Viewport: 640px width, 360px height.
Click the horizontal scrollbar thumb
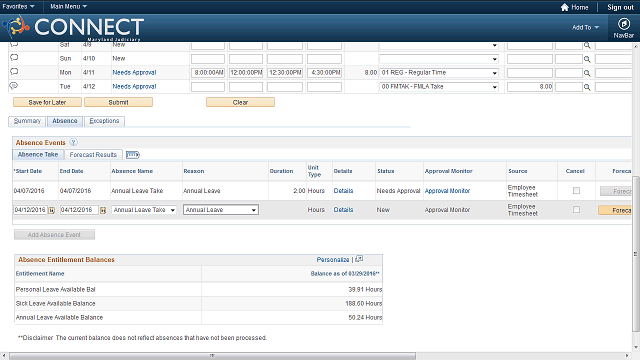point(212,356)
